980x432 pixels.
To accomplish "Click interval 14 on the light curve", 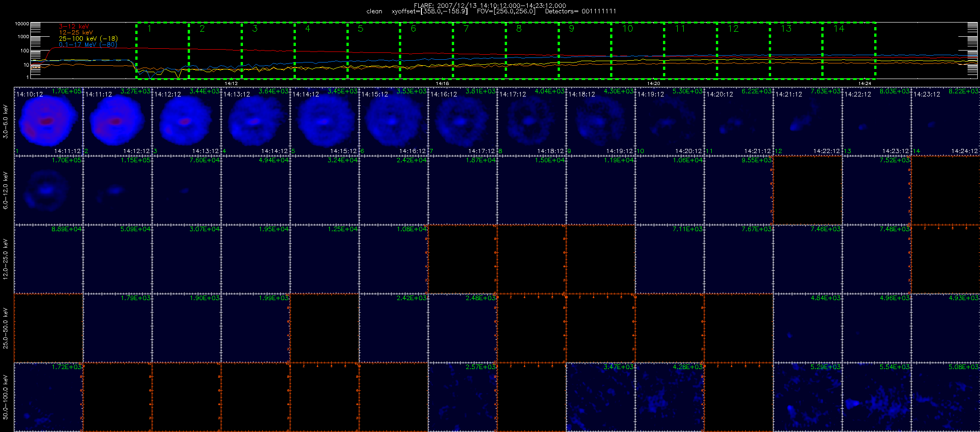I will tap(839, 28).
